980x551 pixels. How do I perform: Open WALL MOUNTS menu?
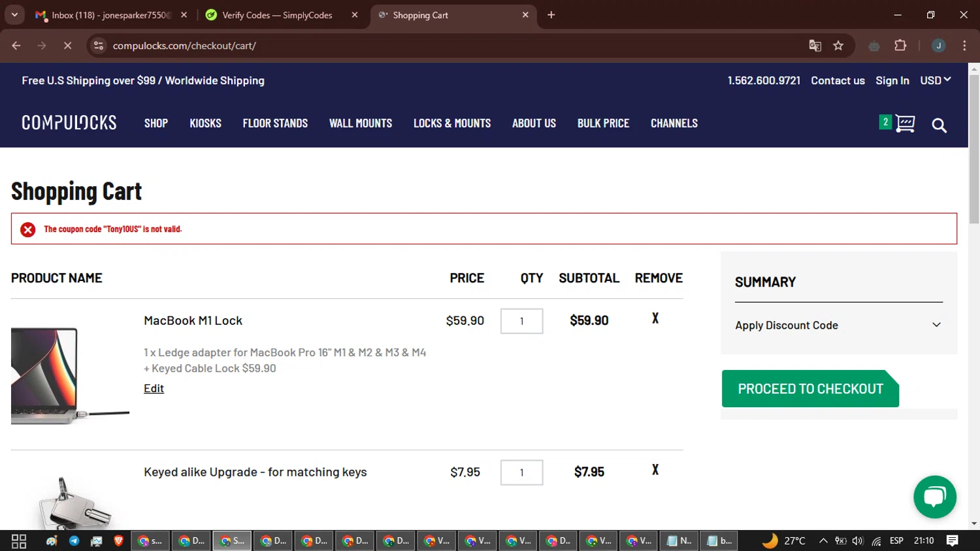click(x=361, y=123)
